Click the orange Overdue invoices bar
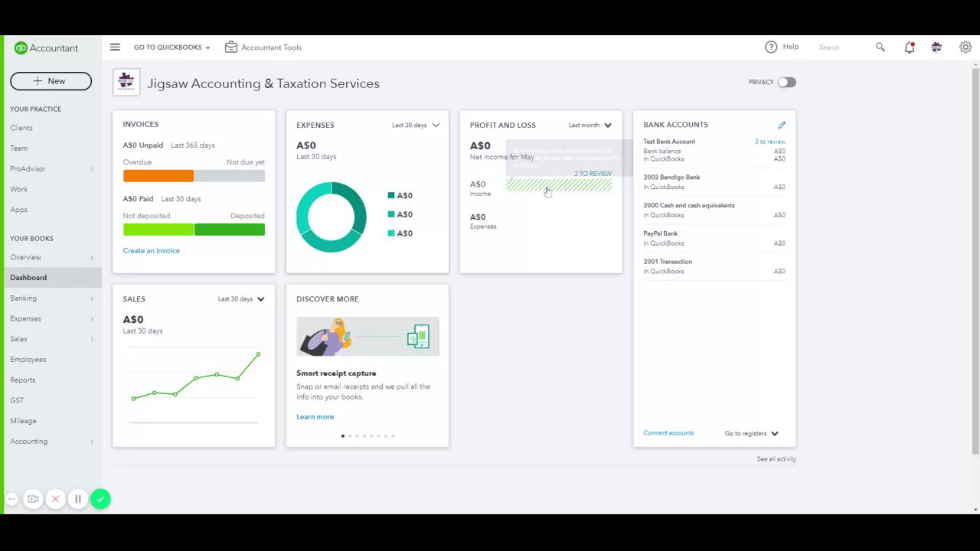 158,176
